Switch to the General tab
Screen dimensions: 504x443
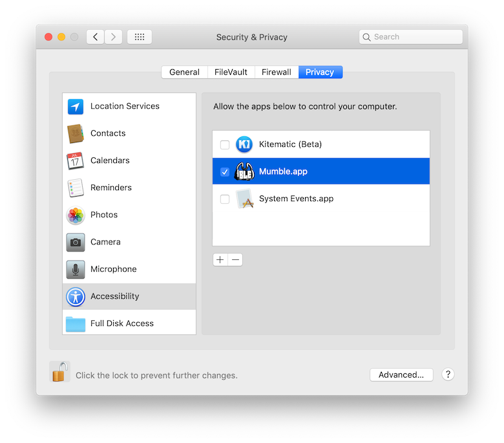click(185, 72)
